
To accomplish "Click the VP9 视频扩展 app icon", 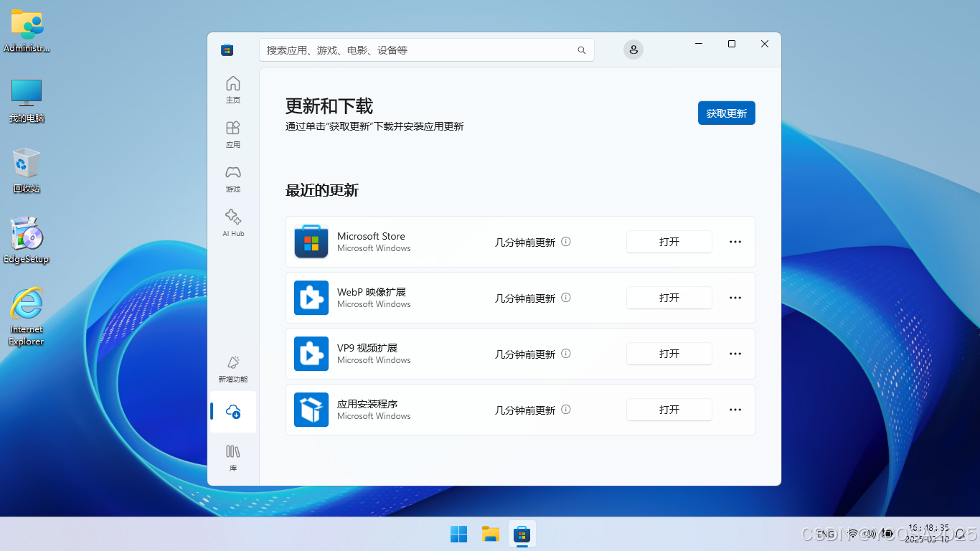I will (x=311, y=354).
